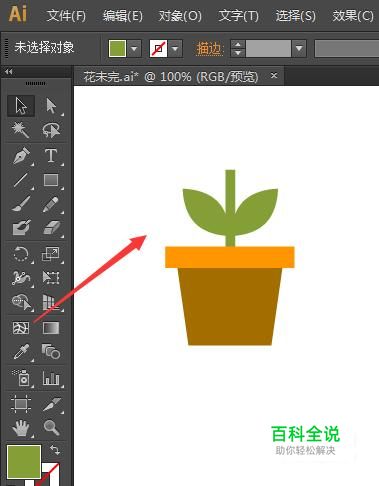
Task: Click the brown flowerpot body shape
Action: click(x=230, y=306)
